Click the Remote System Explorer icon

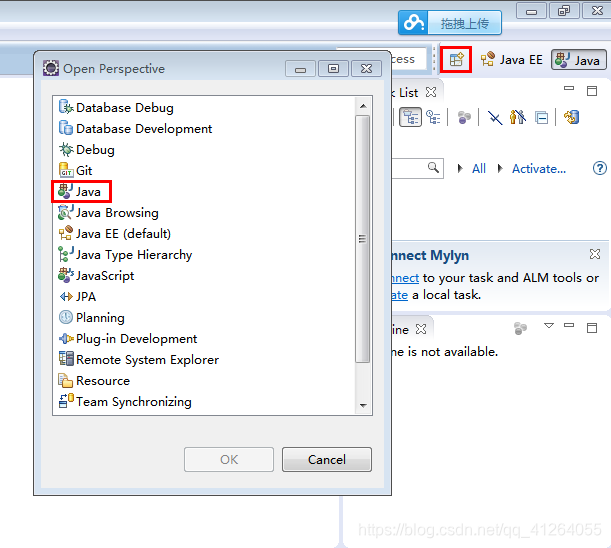(x=65, y=359)
